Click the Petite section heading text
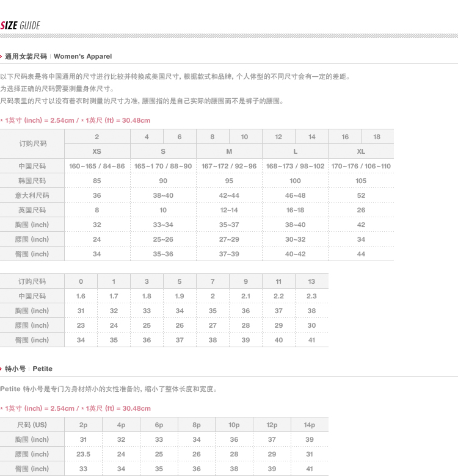 (x=42, y=369)
